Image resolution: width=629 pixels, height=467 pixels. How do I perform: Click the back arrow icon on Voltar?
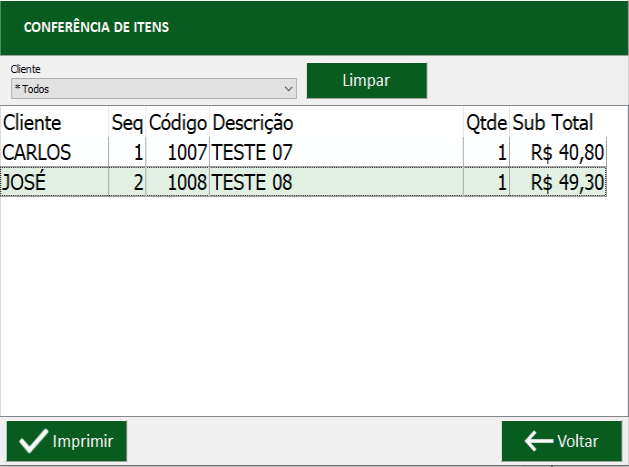coord(539,441)
